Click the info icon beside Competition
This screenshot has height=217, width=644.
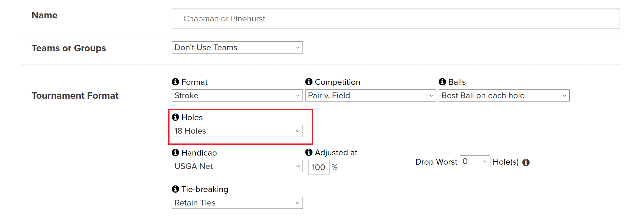pos(309,82)
